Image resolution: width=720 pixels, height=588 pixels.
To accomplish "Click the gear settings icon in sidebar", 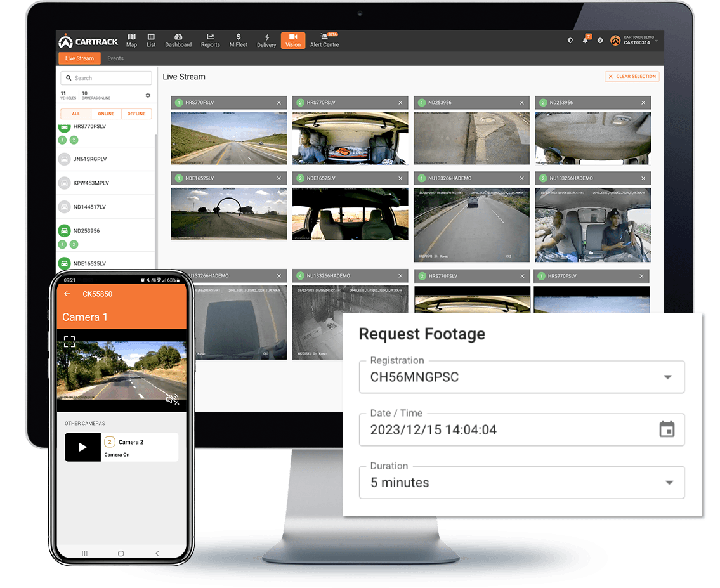I will click(148, 95).
